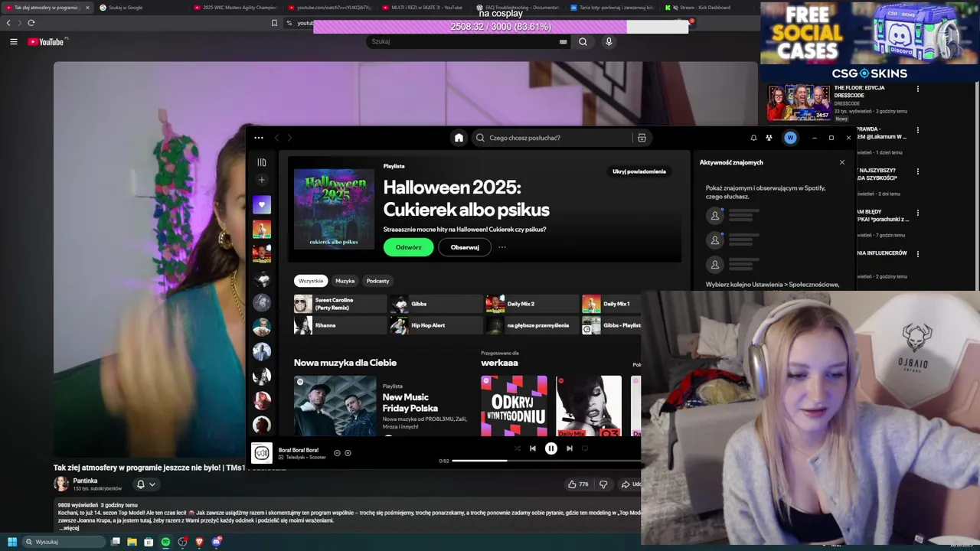This screenshot has width=980, height=551.
Task: Expand description with ...więcej
Action: tap(69, 528)
